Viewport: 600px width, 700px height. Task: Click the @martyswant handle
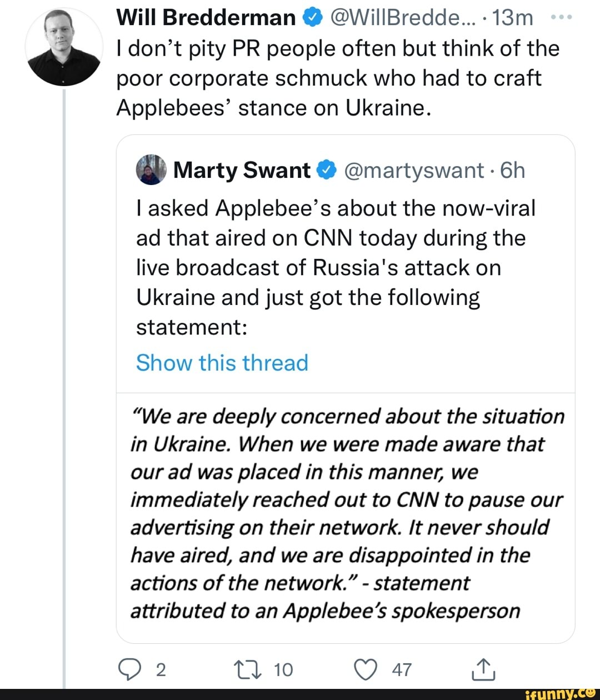pos(414,170)
